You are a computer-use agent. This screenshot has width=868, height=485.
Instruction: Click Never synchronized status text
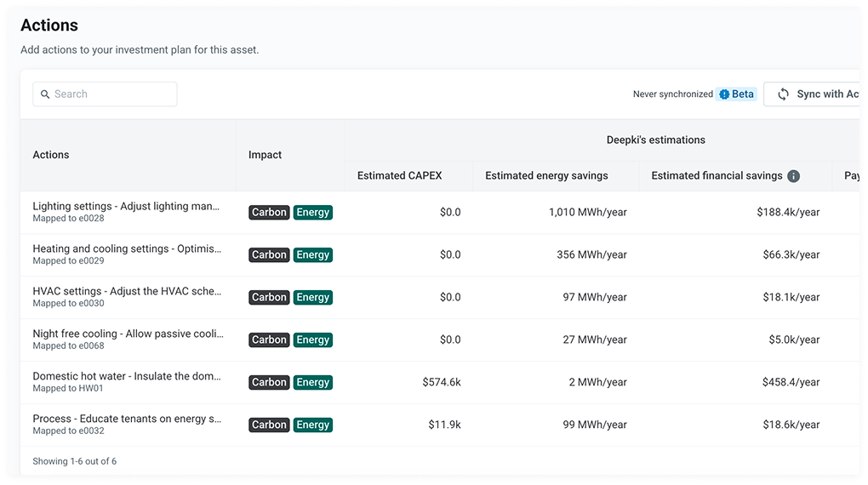[x=673, y=94]
